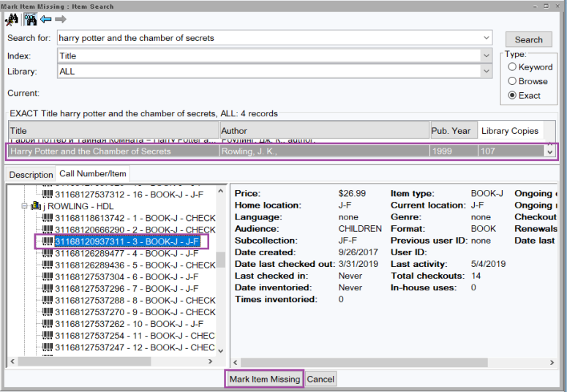Collapse the j ROWLING - HDL tree node
This screenshot has width=567, height=392.
pyautogui.click(x=24, y=206)
